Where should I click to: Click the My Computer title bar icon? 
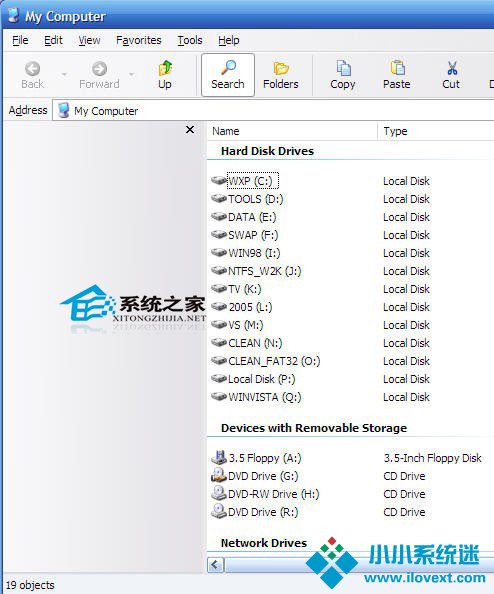point(14,15)
